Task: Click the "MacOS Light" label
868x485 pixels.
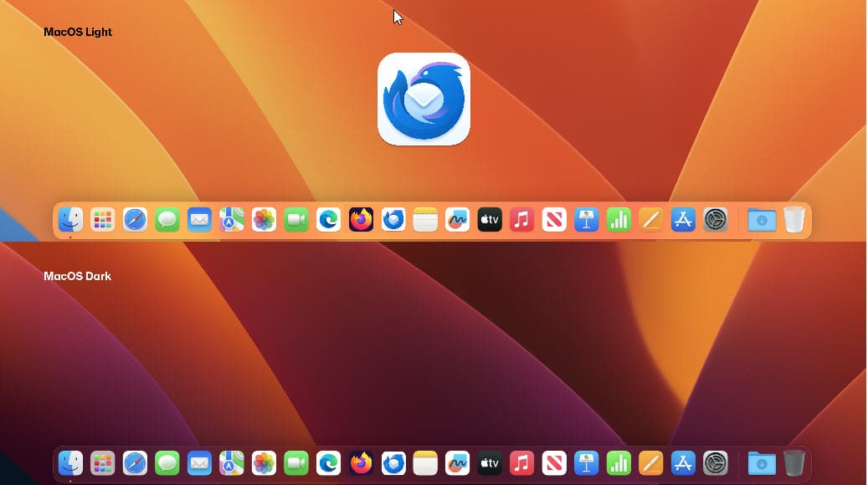Action: pyautogui.click(x=78, y=32)
